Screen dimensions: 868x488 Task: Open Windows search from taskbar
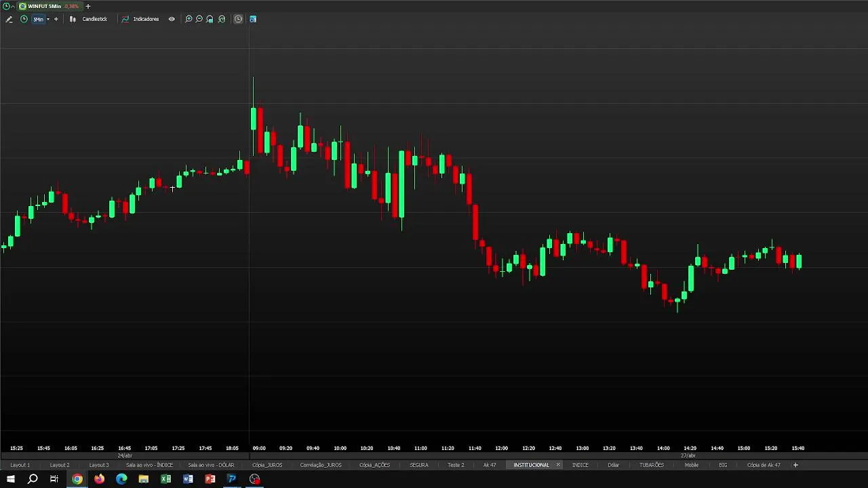click(33, 479)
